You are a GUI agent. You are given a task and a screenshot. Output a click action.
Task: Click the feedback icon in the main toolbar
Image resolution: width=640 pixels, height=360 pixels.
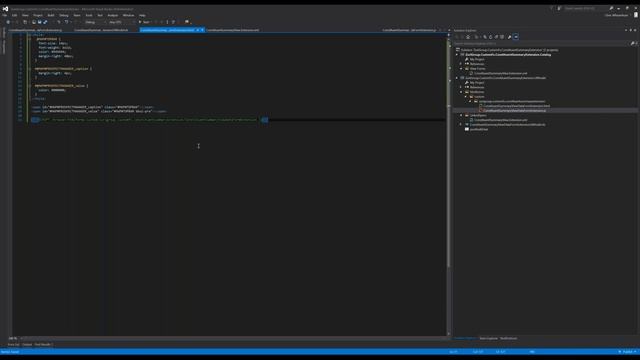187,22
